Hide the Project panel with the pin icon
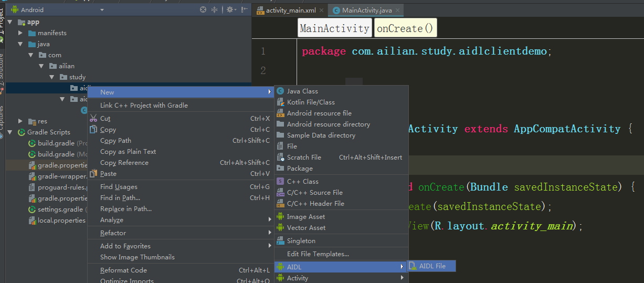644x283 pixels. [x=245, y=9]
